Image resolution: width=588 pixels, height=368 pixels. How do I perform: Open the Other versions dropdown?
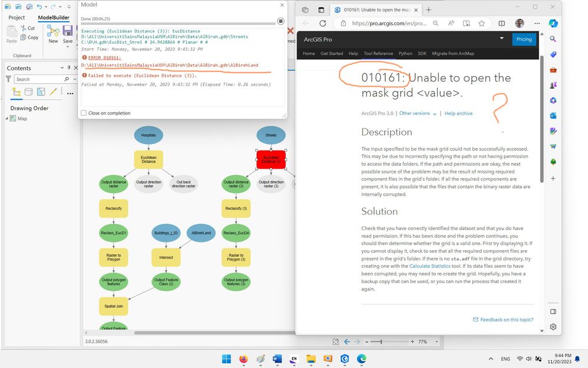(418, 113)
